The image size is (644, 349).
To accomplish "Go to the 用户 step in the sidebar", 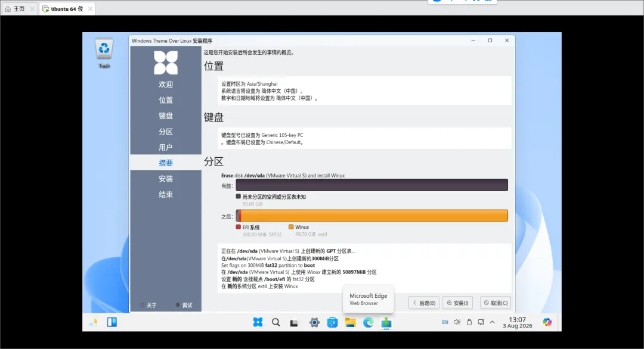I will pyautogui.click(x=166, y=147).
